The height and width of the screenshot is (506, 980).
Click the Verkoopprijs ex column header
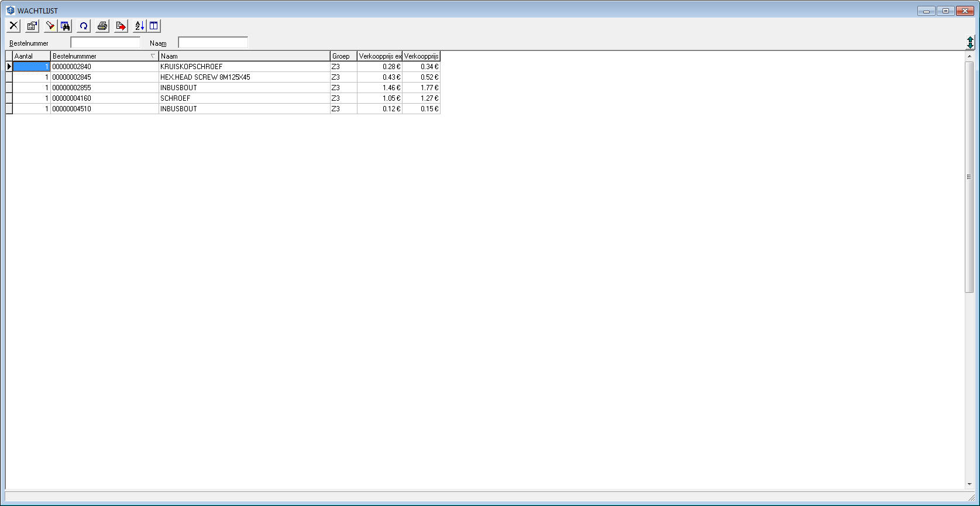(x=380, y=56)
